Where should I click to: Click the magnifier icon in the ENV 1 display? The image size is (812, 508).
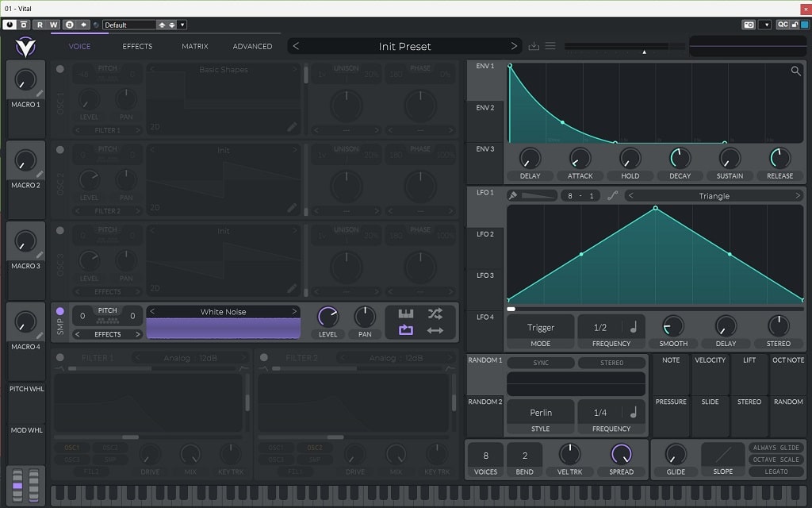tap(796, 71)
